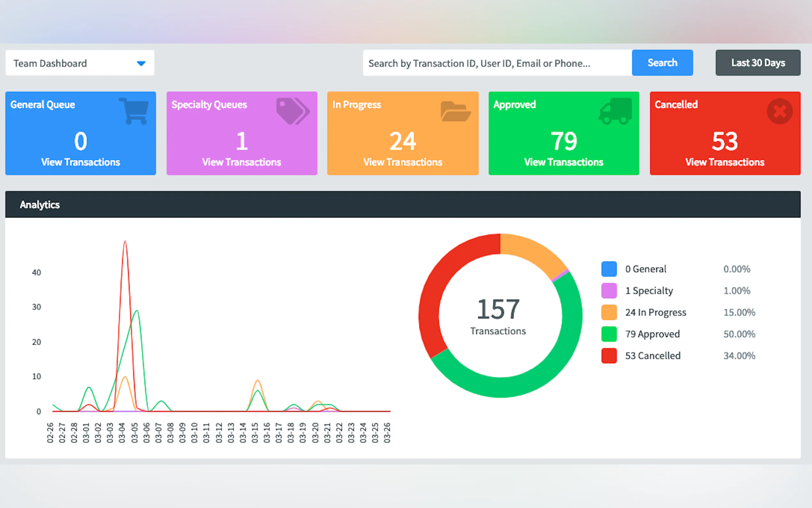Open the Last 30 Days range selector
This screenshot has height=508, width=812.
(x=758, y=63)
